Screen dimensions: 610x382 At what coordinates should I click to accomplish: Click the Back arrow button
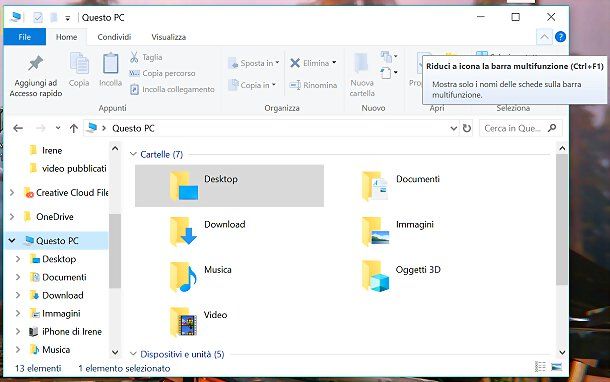tap(18, 128)
